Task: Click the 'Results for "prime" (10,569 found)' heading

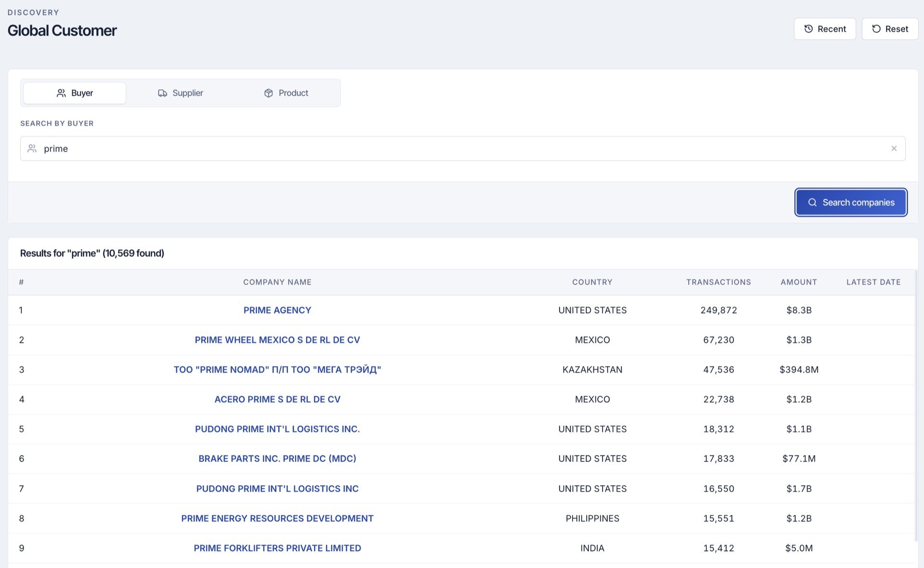Action: [x=92, y=253]
